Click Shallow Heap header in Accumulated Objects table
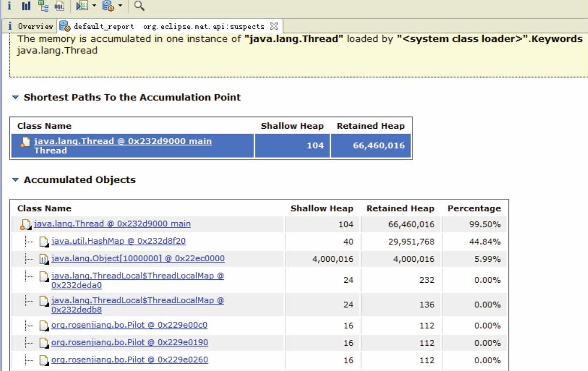Viewport: 588px width, 371px height. click(x=322, y=208)
